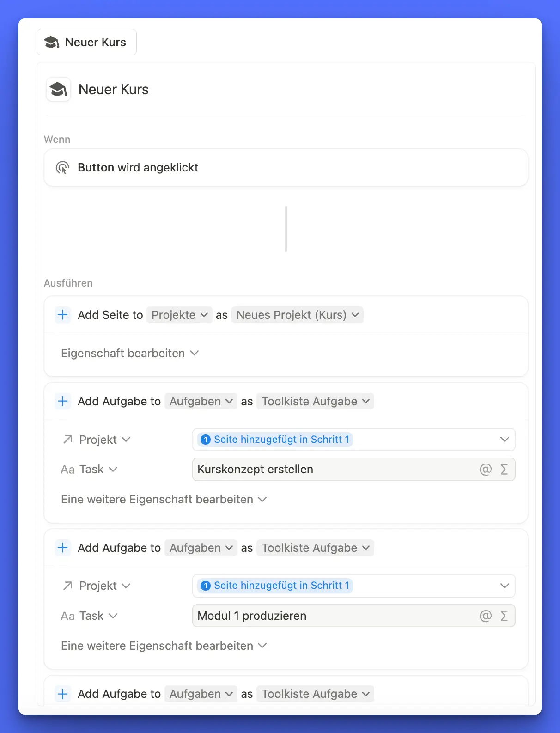Click the @ mention icon in Kurskonzept erstellen field
This screenshot has height=733, width=560.
(x=485, y=470)
